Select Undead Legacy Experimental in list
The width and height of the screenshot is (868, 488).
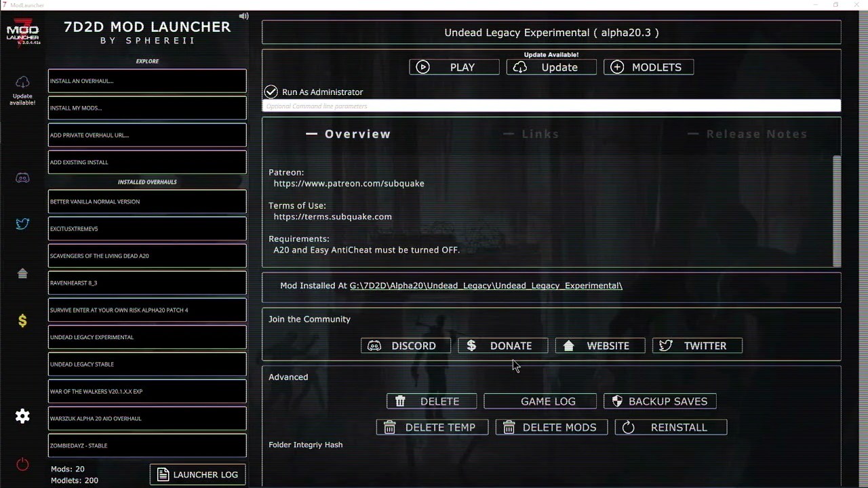pos(147,337)
